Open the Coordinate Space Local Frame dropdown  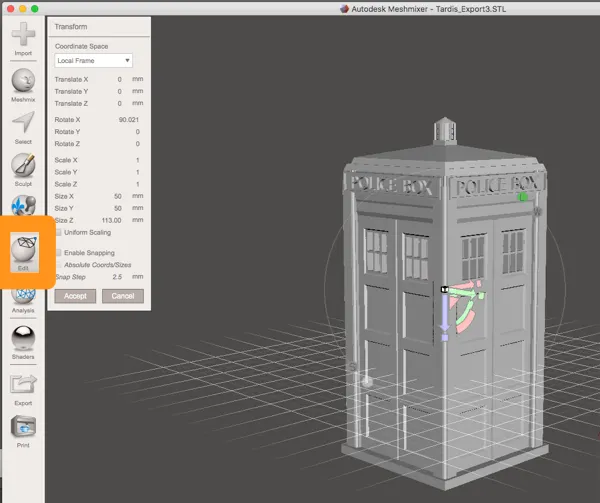[x=93, y=60]
